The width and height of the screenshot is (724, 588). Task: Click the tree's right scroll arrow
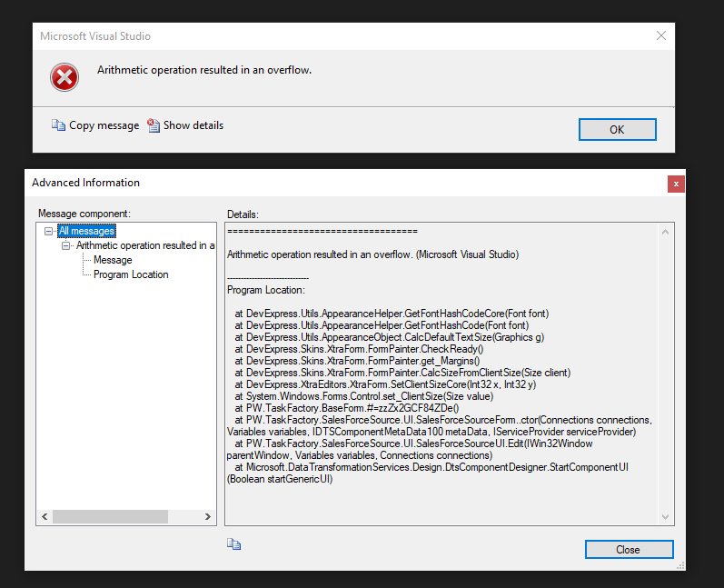[208, 516]
